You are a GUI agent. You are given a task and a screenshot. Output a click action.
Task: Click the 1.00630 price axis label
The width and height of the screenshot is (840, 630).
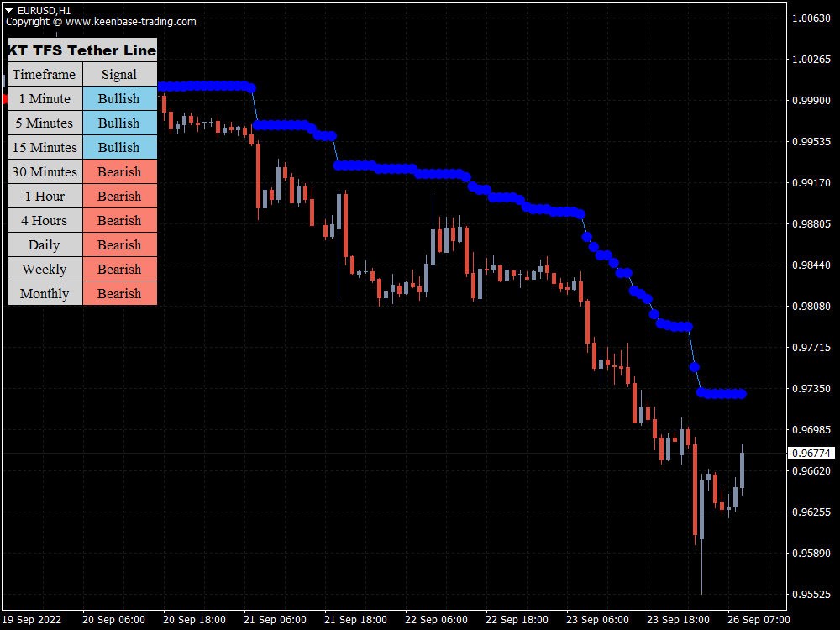811,18
